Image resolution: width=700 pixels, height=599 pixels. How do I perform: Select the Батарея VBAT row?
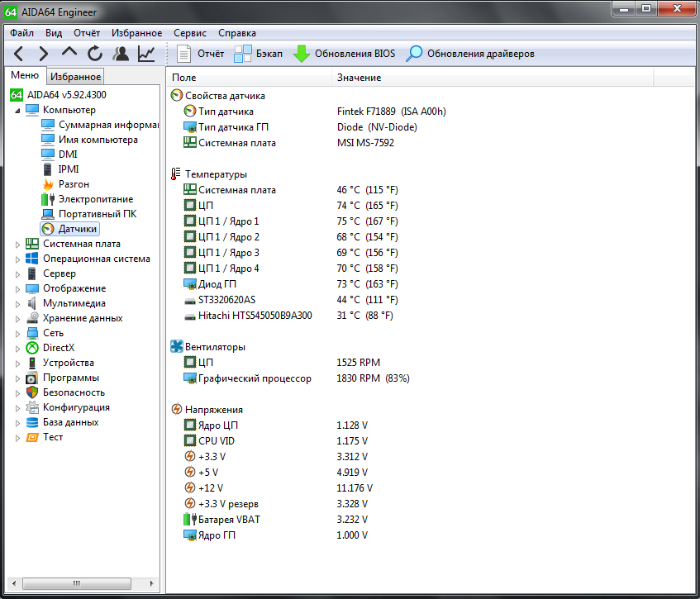click(x=275, y=520)
